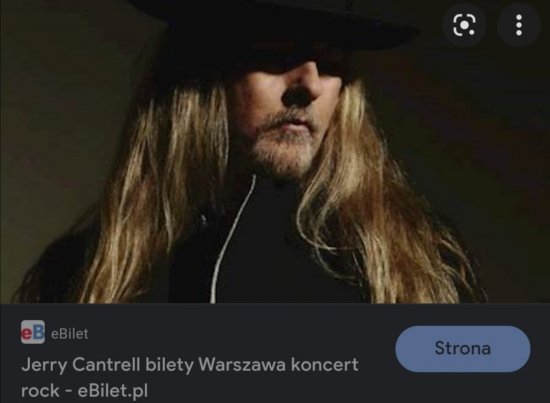This screenshot has height=403, width=550.
Task: Tap the red-blue 'eB' site icon
Action: tap(33, 332)
